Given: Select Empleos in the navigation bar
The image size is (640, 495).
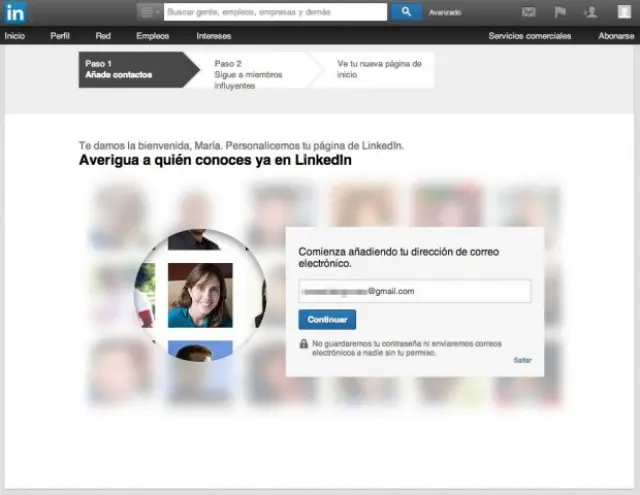Looking at the screenshot, I should pos(152,36).
